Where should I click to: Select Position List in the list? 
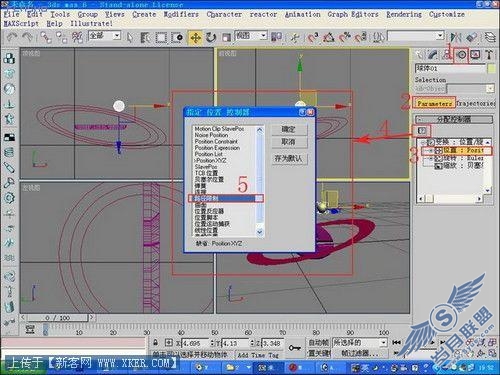208,154
